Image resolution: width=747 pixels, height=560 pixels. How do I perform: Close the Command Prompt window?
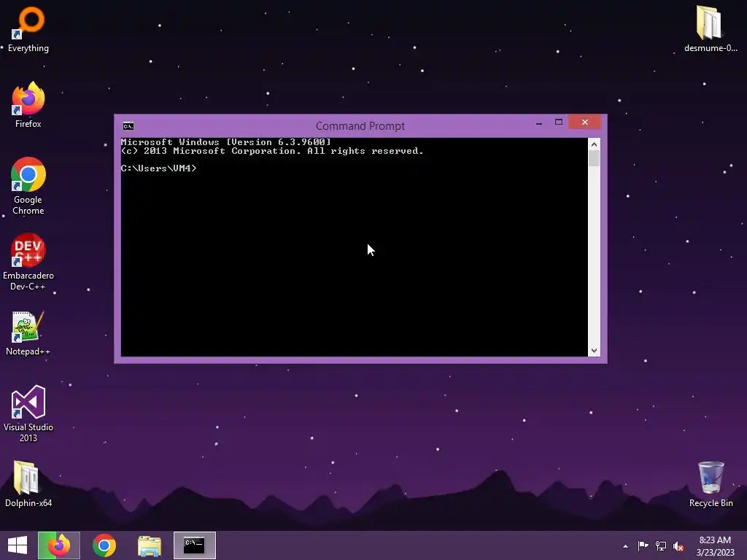click(x=585, y=122)
